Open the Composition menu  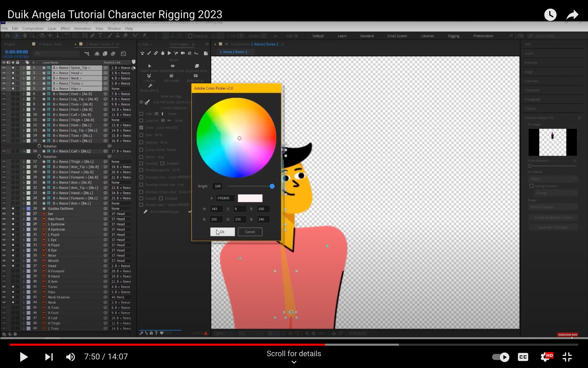click(33, 28)
